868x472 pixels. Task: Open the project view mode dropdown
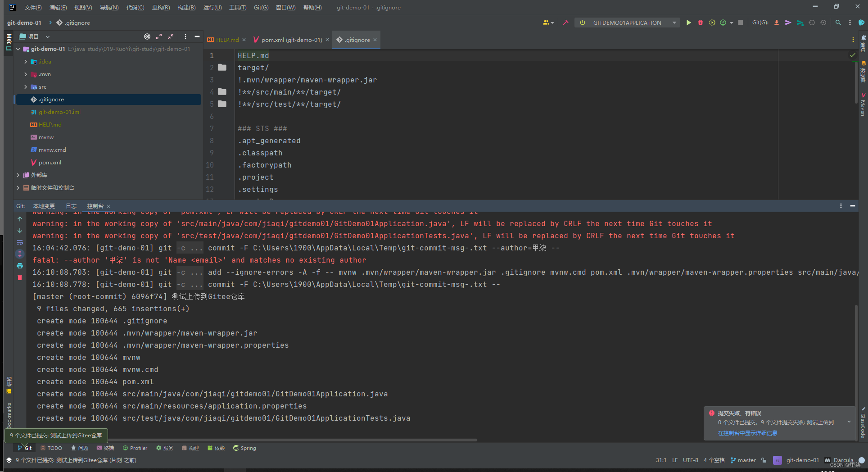47,36
